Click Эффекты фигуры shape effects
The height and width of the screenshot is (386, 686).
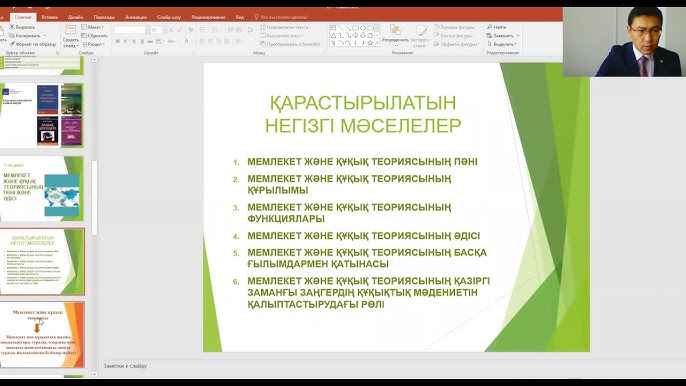click(x=456, y=44)
